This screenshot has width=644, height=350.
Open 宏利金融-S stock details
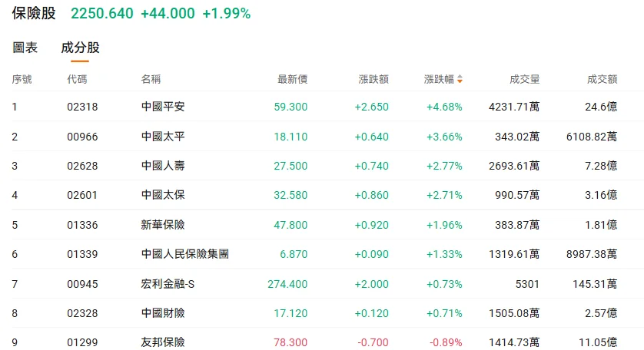tap(168, 284)
